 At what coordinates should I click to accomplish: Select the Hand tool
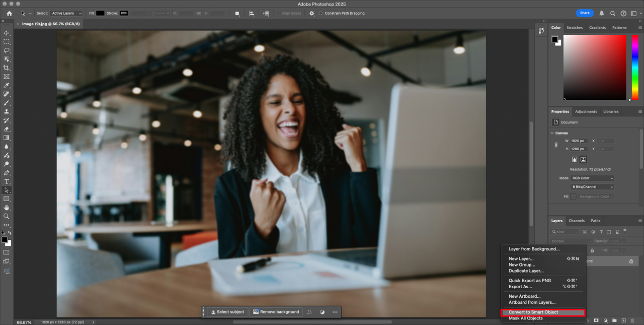pyautogui.click(x=7, y=208)
